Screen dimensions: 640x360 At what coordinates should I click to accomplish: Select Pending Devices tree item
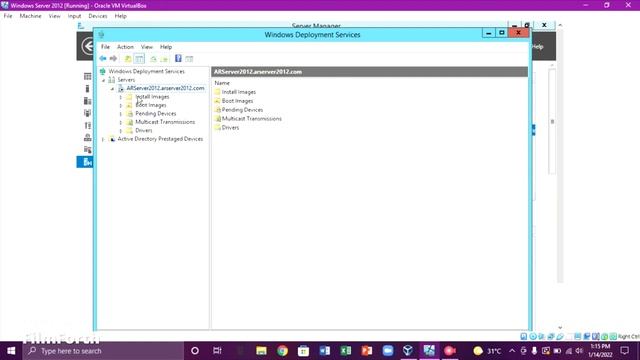tap(156, 113)
